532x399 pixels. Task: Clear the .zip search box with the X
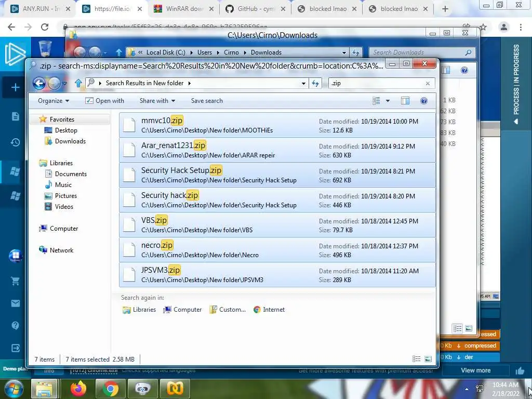pyautogui.click(x=428, y=84)
